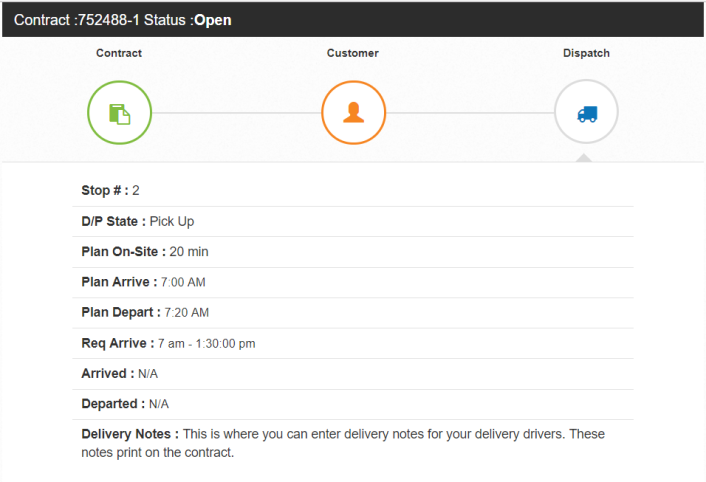
Task: Select the orange Customer person icon
Action: pos(353,113)
